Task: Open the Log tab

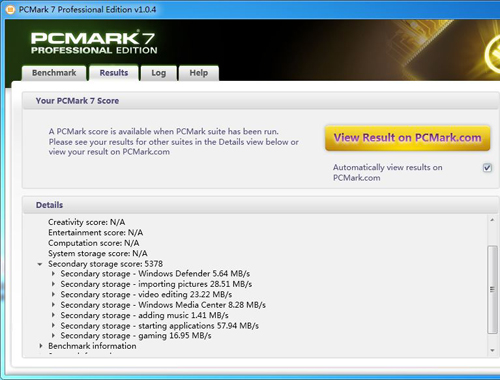Action: pos(158,73)
